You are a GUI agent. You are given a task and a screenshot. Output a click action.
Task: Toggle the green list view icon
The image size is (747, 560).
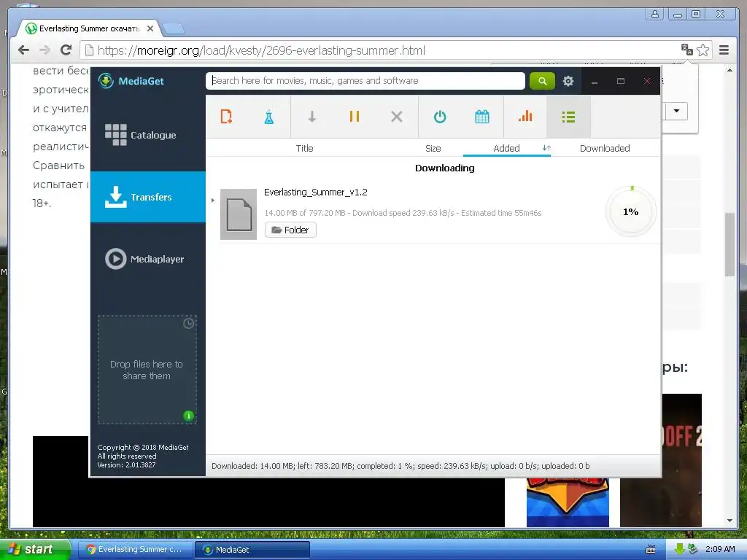point(568,117)
